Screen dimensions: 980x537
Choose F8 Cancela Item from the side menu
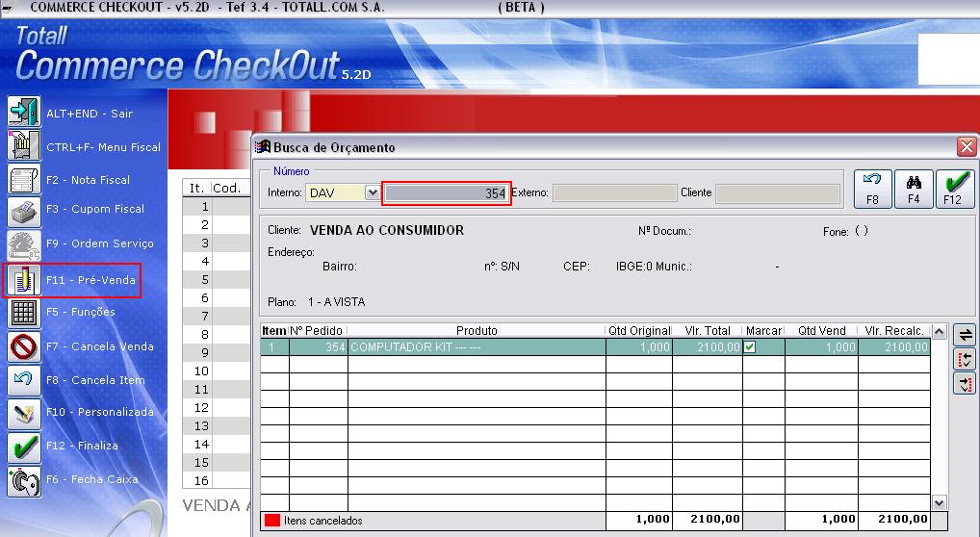(x=94, y=380)
